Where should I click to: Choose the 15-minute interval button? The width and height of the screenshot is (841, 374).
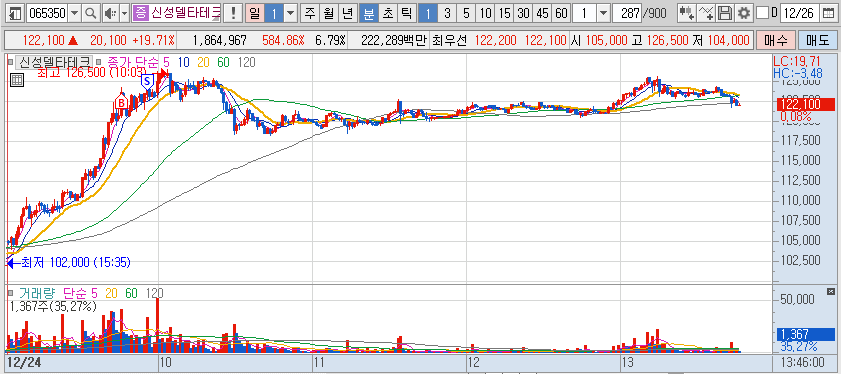tap(504, 13)
